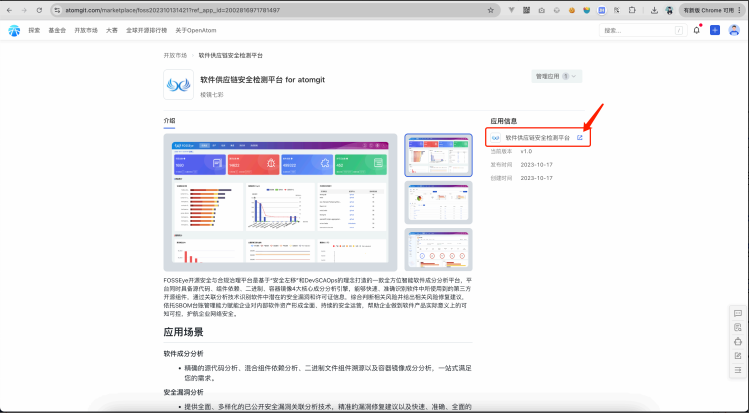Go back using browser back arrow

(x=9, y=10)
